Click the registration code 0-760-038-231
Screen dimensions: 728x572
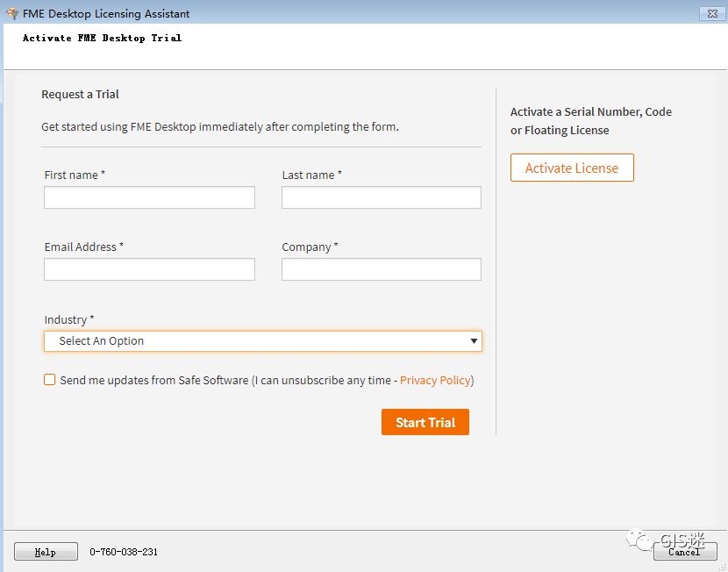tap(124, 552)
